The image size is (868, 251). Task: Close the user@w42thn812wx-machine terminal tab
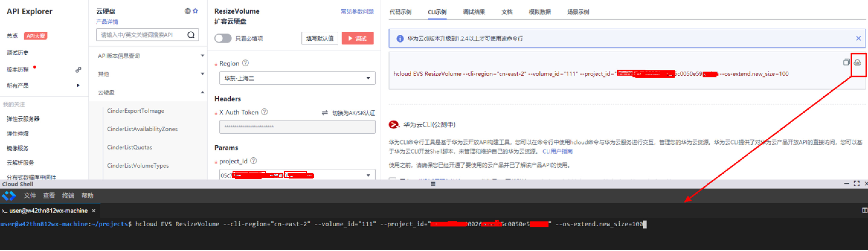pos(94,211)
